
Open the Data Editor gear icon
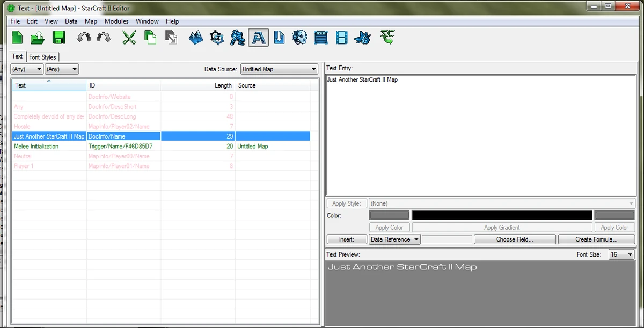(217, 38)
